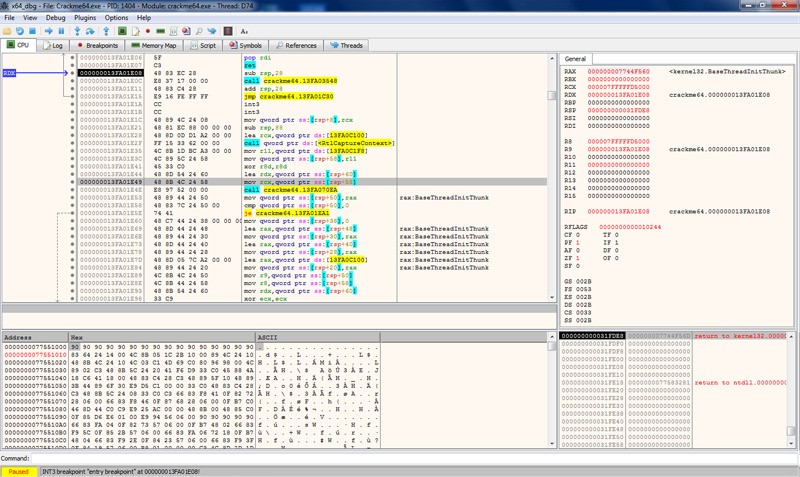Switch to the Breakpoints tab
Viewport: 800px width, 477px height.
click(97, 45)
